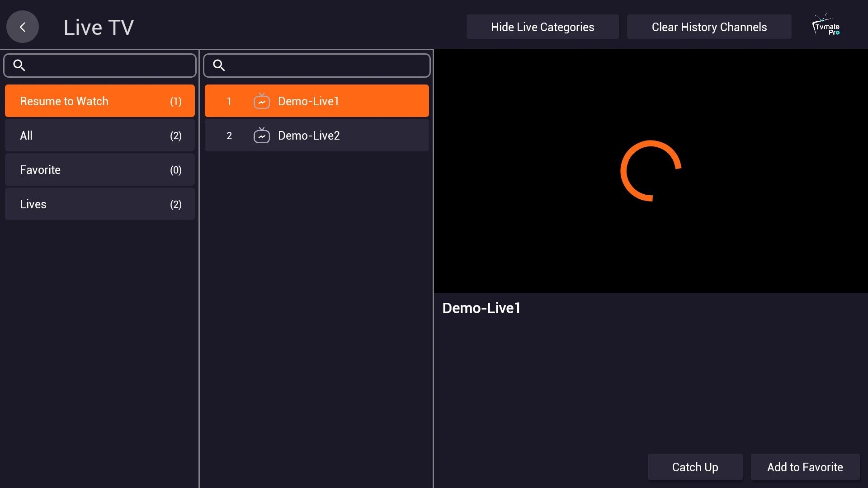Click the video preview player area
This screenshot has width=868, height=488.
[x=651, y=171]
